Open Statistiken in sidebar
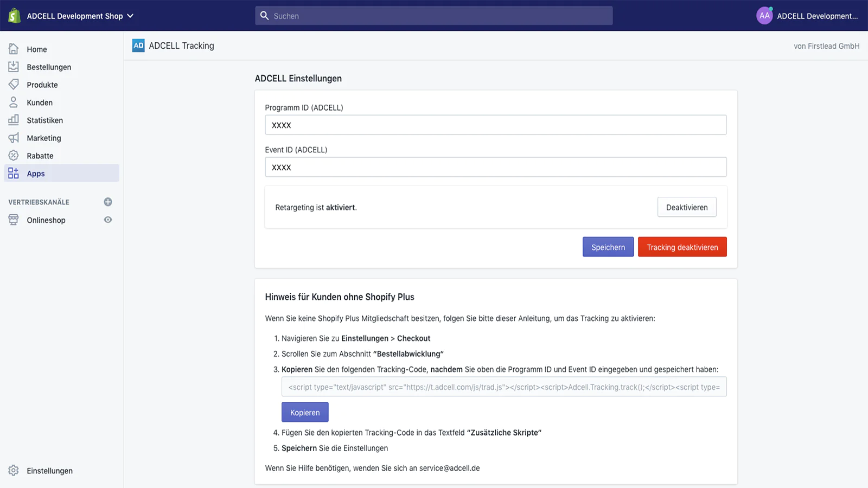This screenshot has height=488, width=868. [x=45, y=120]
